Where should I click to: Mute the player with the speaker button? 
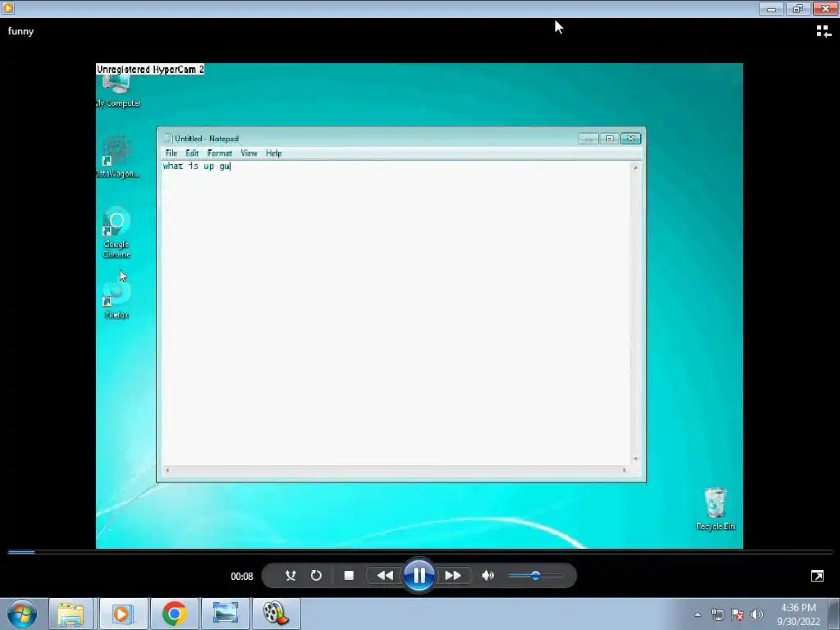click(487, 575)
